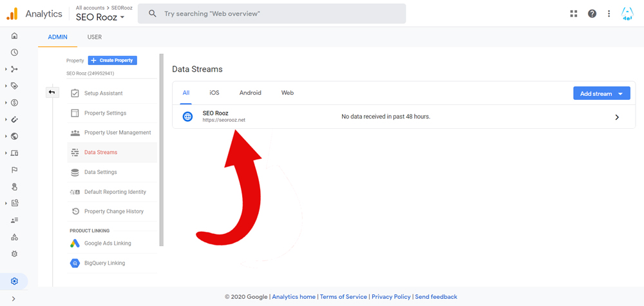This screenshot has height=306, width=644.
Task: Open Data Streams menu item
Action: click(112, 153)
